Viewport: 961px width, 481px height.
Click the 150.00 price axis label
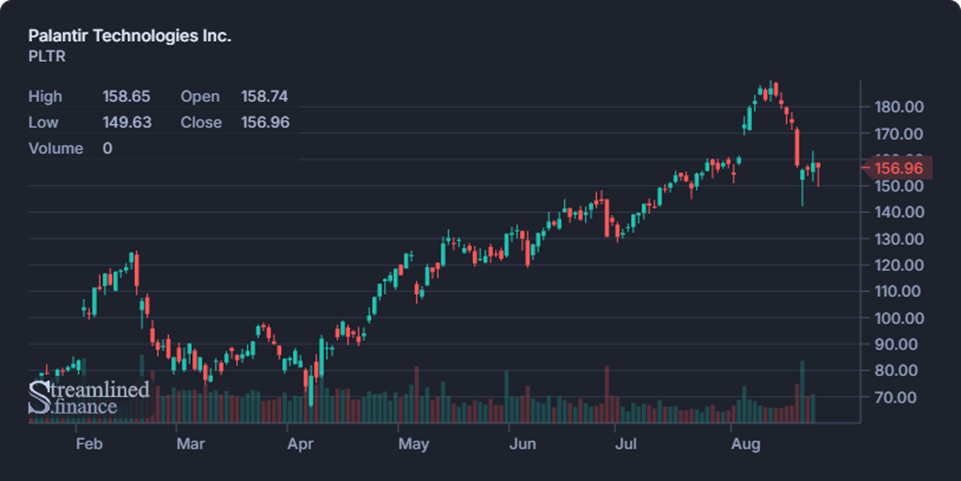coord(899,186)
